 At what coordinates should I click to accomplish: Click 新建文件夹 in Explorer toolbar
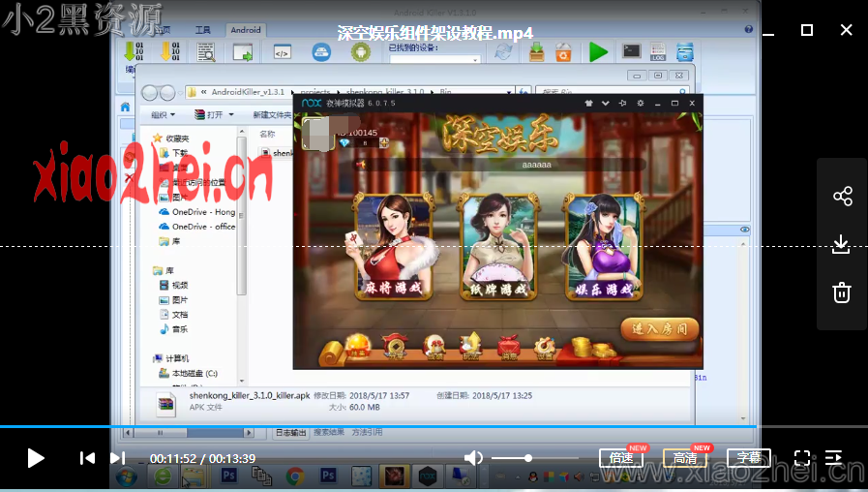272,114
